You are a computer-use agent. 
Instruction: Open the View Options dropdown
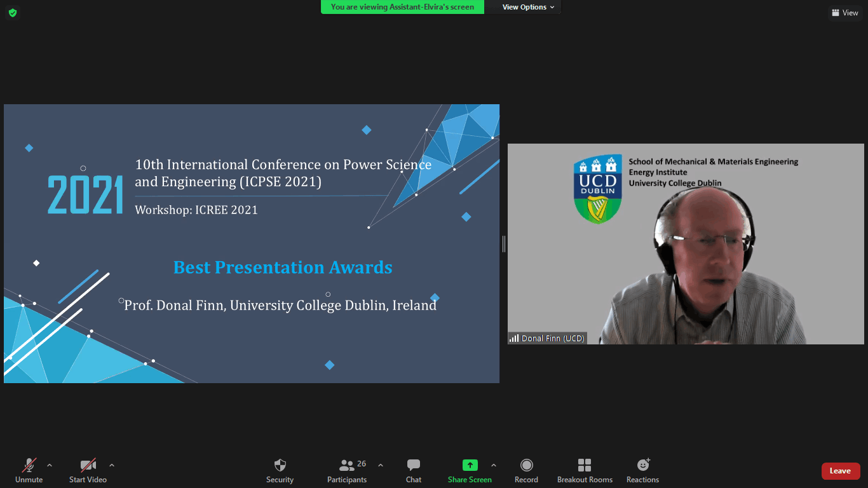click(528, 7)
